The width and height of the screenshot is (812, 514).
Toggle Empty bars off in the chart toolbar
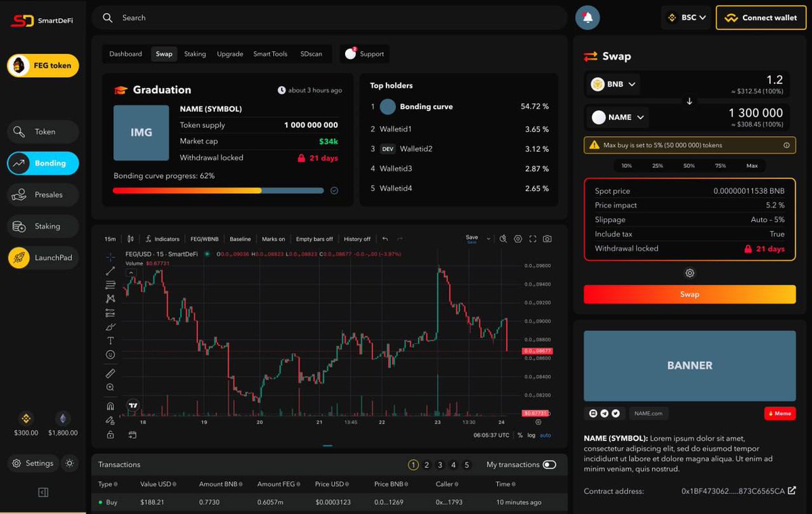click(x=314, y=238)
